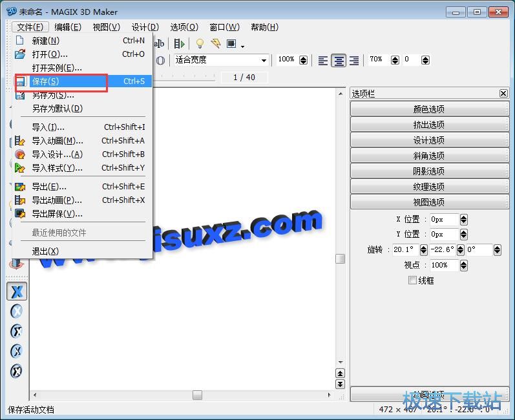Choose 退出(X) to exit the app

point(83,251)
